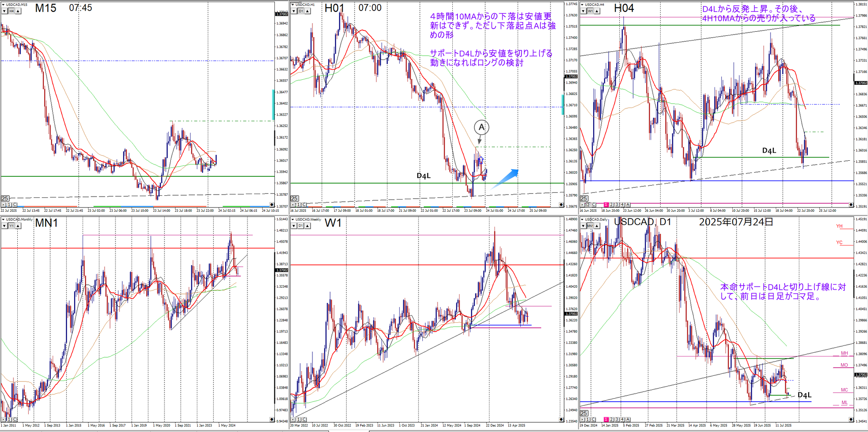868x432 pixels.
Task: Click the C button on Monthly chart
Action: click(15, 419)
